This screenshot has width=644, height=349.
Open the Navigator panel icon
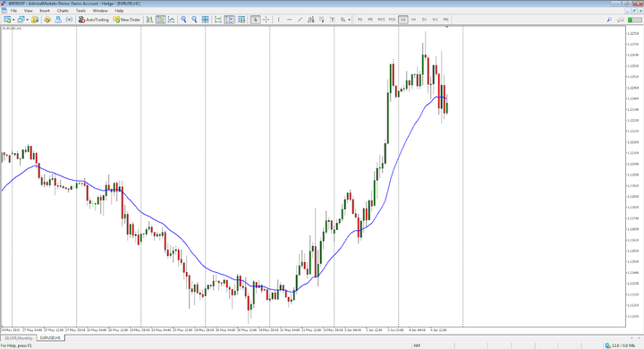[x=58, y=20]
